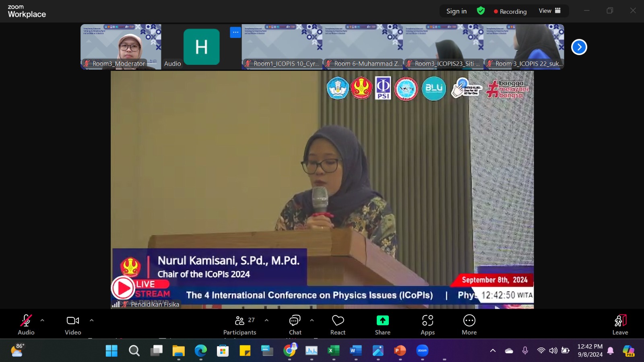
Task: Show hidden system tray icons
Action: coord(493,351)
